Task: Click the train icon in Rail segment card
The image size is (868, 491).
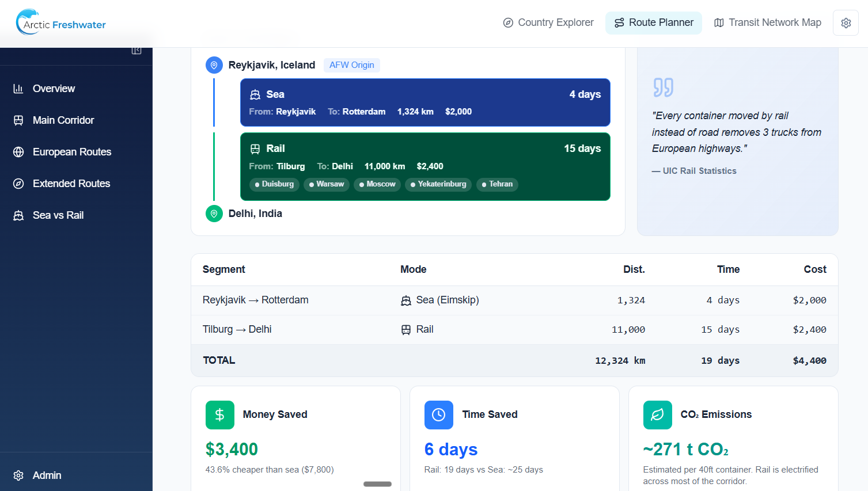Action: pyautogui.click(x=255, y=149)
